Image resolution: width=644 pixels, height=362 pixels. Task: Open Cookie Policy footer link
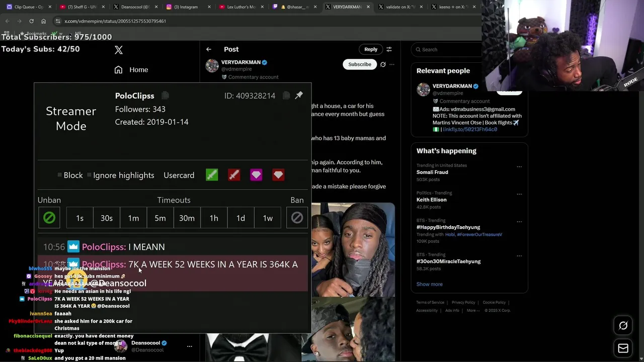tap(494, 303)
